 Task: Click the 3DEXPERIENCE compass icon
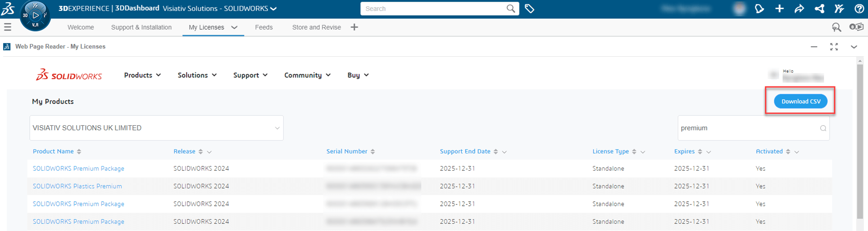35,15
